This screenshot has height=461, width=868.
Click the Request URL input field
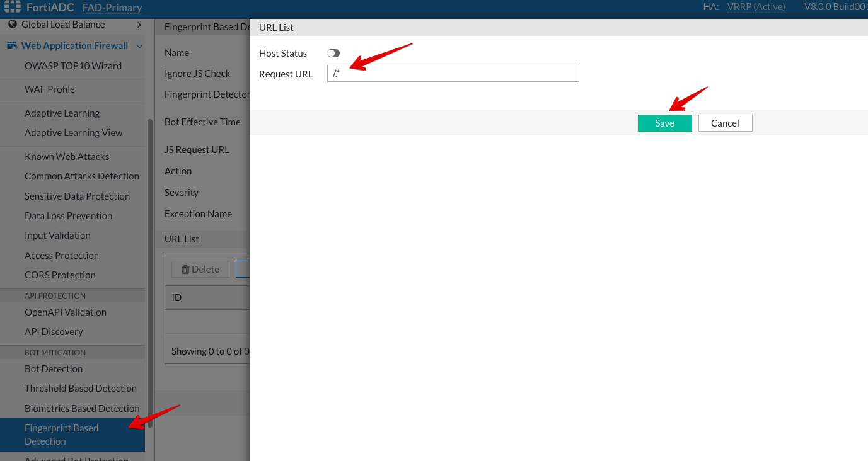(x=453, y=74)
